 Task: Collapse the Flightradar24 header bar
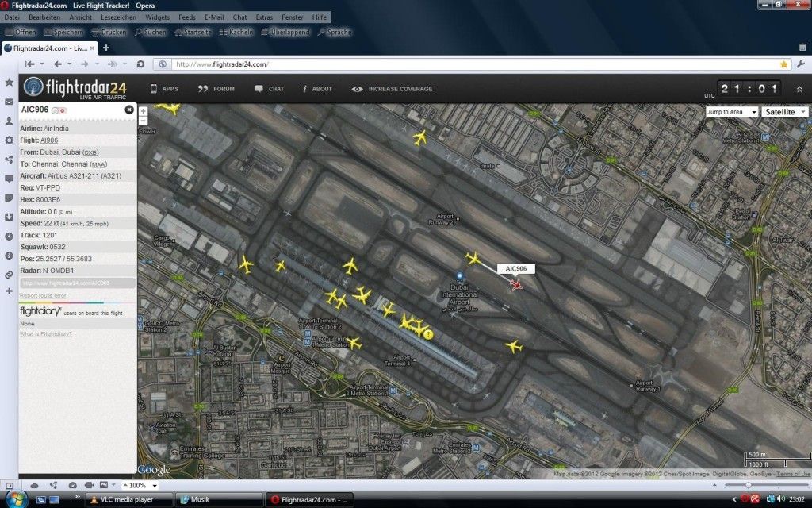click(799, 89)
